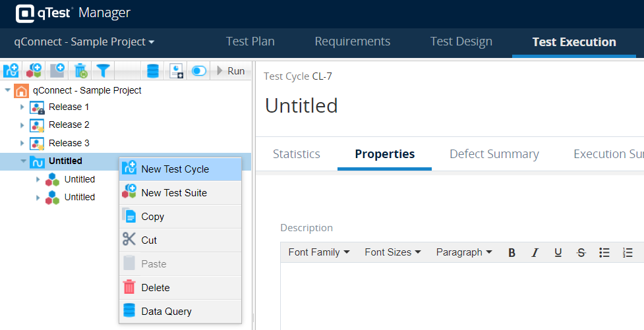Viewport: 644px width, 330px height.
Task: Switch to the Defect Summary tab
Action: (x=494, y=154)
